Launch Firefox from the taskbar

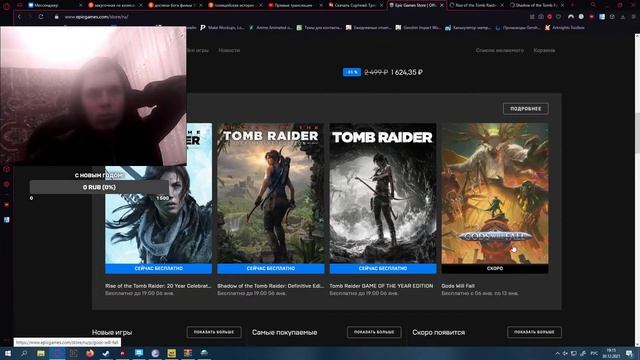click(x=90, y=353)
